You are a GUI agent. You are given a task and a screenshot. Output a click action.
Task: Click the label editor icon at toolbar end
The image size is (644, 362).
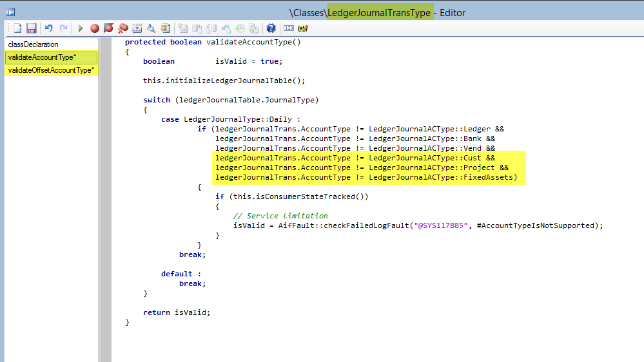304,28
